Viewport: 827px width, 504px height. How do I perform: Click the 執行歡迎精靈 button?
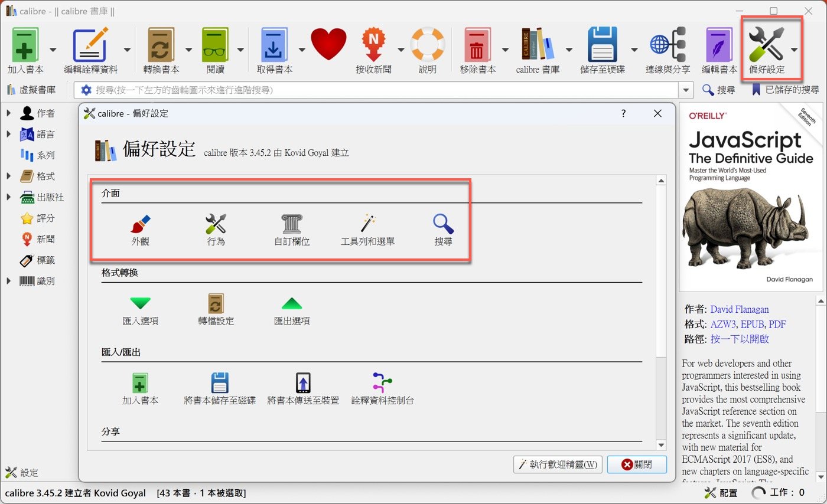pyautogui.click(x=558, y=464)
